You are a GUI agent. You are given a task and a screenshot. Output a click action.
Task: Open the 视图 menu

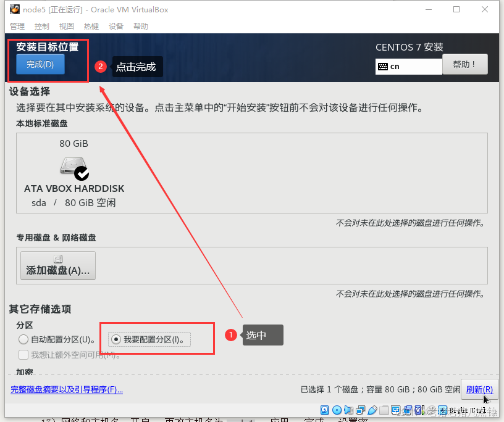click(67, 26)
